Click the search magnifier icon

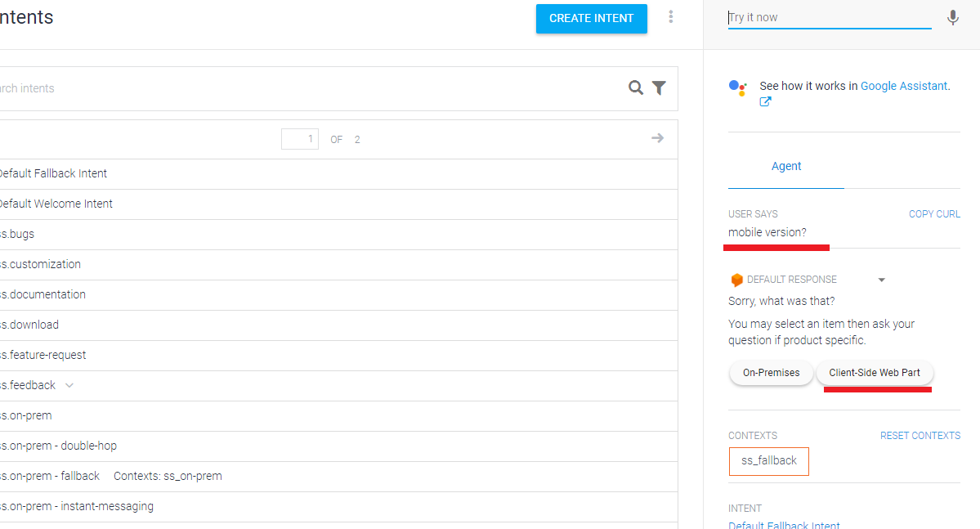pos(635,88)
